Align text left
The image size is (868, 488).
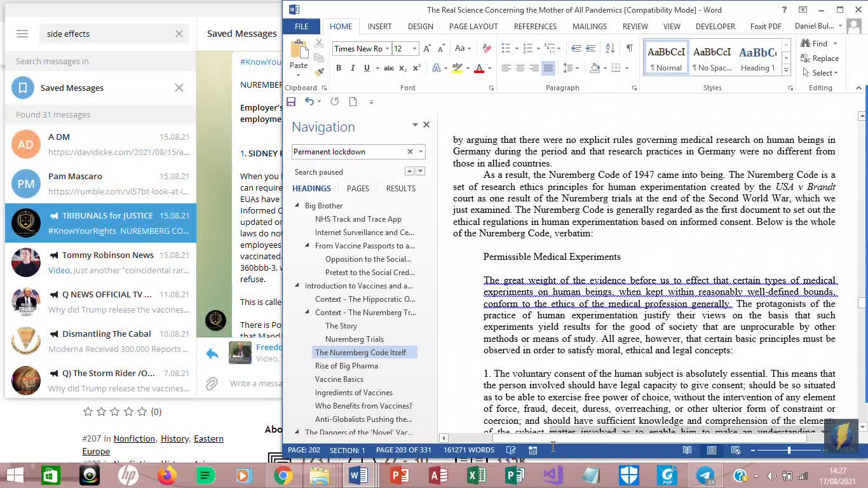pos(506,68)
